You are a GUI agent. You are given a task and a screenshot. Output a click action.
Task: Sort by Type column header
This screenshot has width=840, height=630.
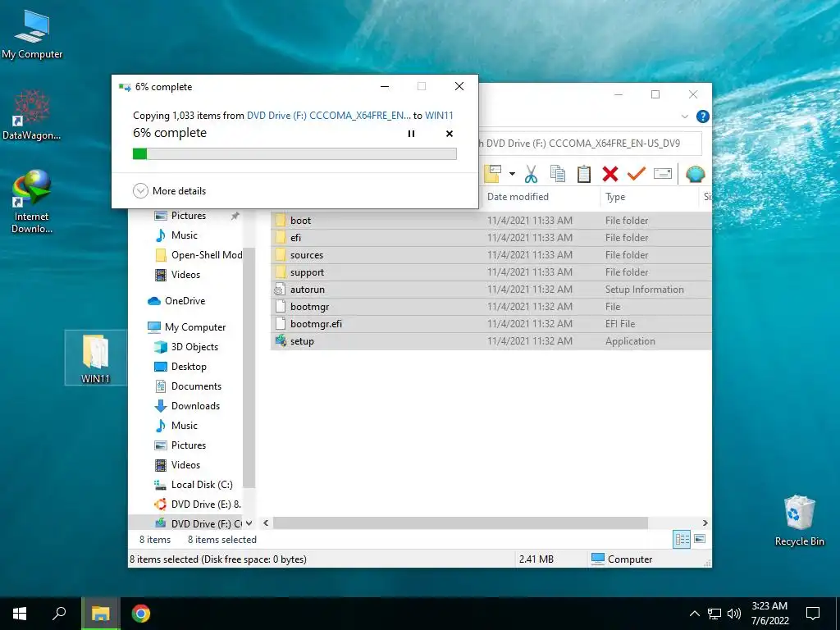615,197
